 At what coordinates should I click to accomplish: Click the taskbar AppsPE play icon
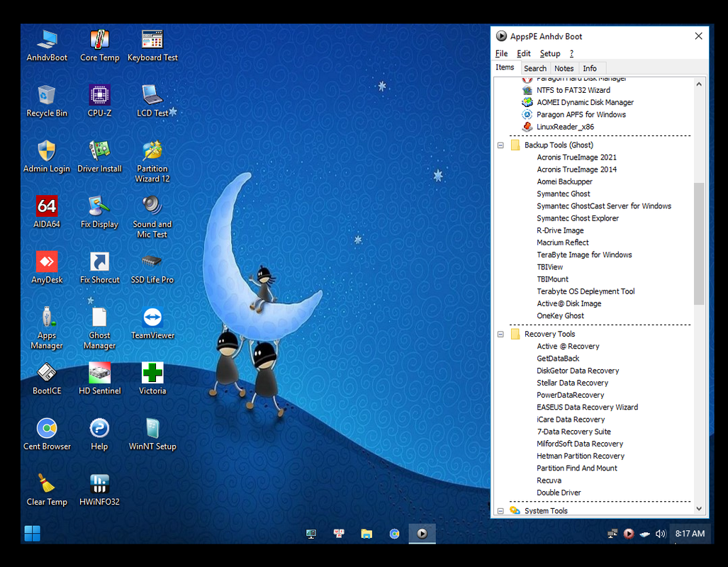point(422,534)
